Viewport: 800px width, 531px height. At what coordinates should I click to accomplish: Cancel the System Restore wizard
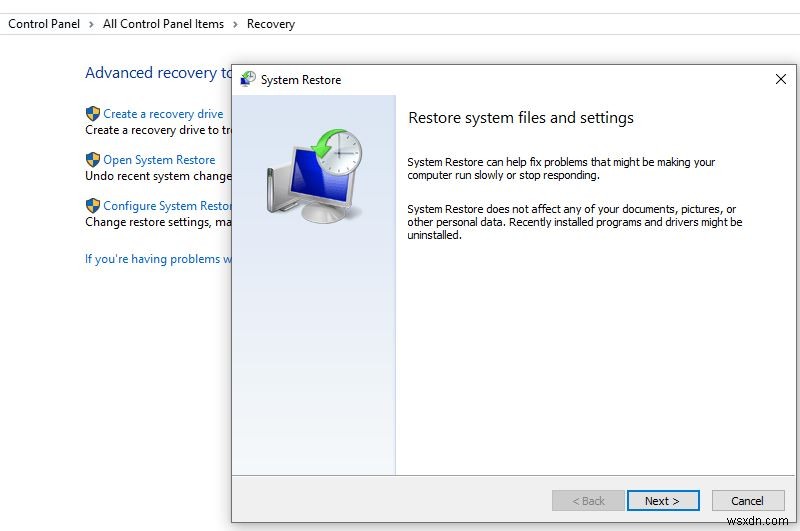pos(747,501)
